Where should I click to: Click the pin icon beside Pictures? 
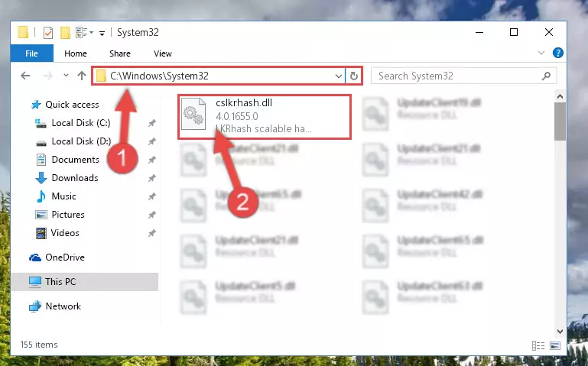(x=151, y=215)
